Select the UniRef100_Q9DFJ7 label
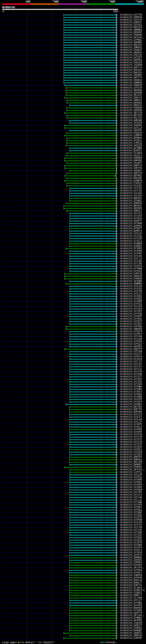Viewport: 146px width, 644px height. pos(131,595)
